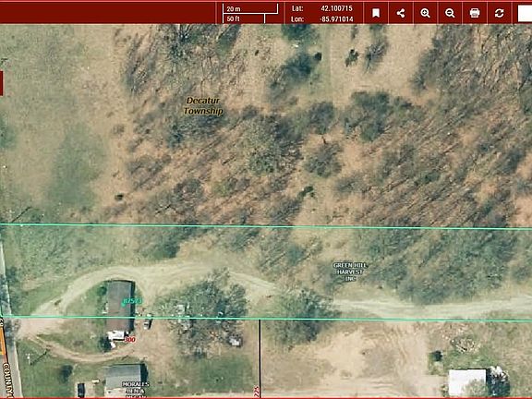This screenshot has height=399, width=532.
Task: Click the longitude value -85.971014
Action: [336, 19]
